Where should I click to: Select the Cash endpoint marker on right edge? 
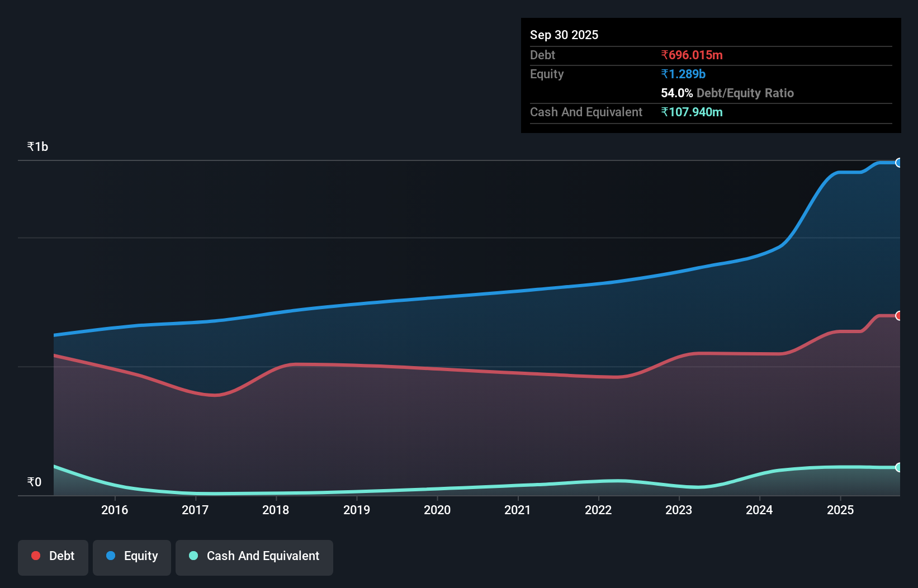899,467
